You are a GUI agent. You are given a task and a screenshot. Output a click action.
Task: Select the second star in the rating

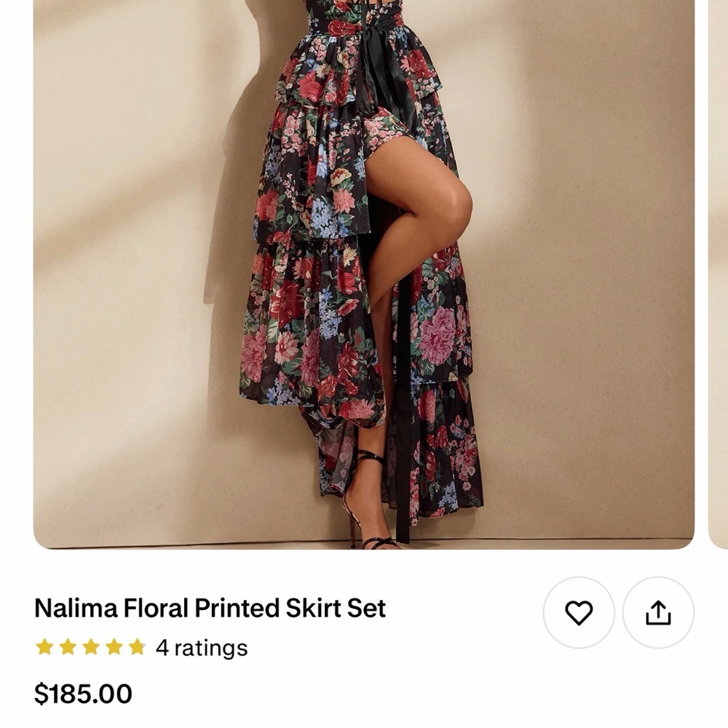pos(68,646)
